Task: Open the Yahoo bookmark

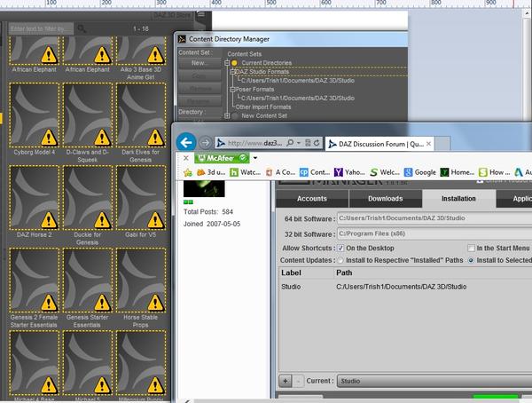Action: tap(349, 172)
